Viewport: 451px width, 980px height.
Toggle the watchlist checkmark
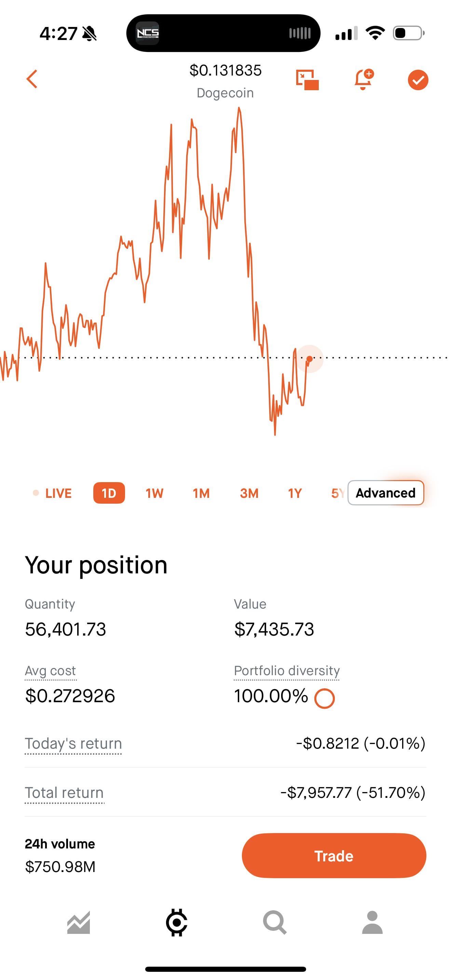[x=418, y=80]
